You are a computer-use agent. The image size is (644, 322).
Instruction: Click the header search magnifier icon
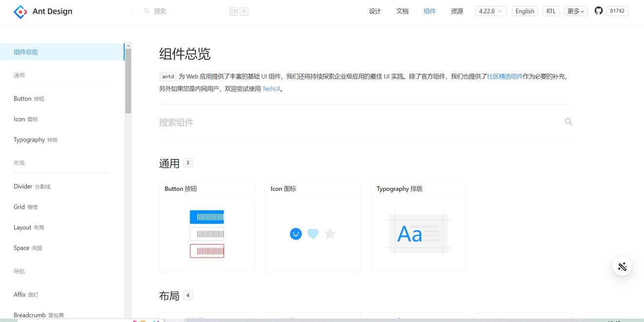(x=146, y=11)
